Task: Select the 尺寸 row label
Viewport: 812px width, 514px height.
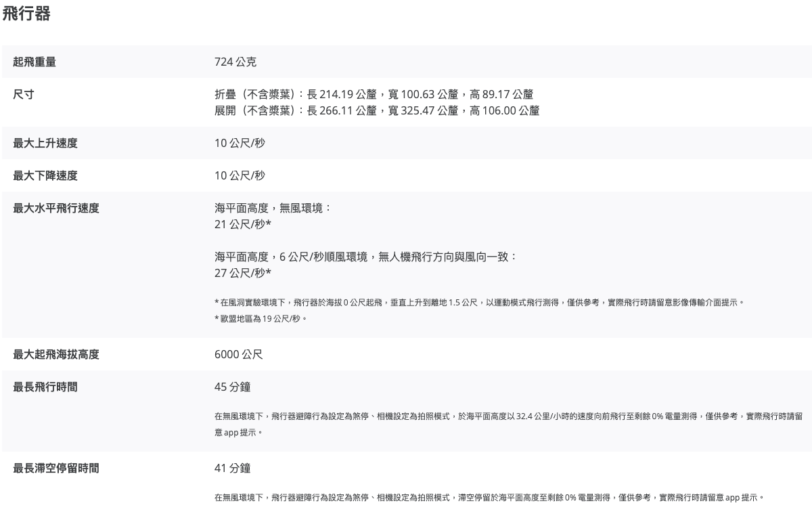Action: pyautogui.click(x=24, y=94)
